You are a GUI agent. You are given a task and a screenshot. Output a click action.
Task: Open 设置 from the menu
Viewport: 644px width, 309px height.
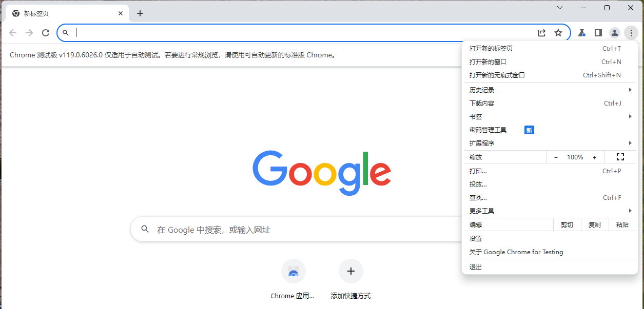tap(550, 239)
